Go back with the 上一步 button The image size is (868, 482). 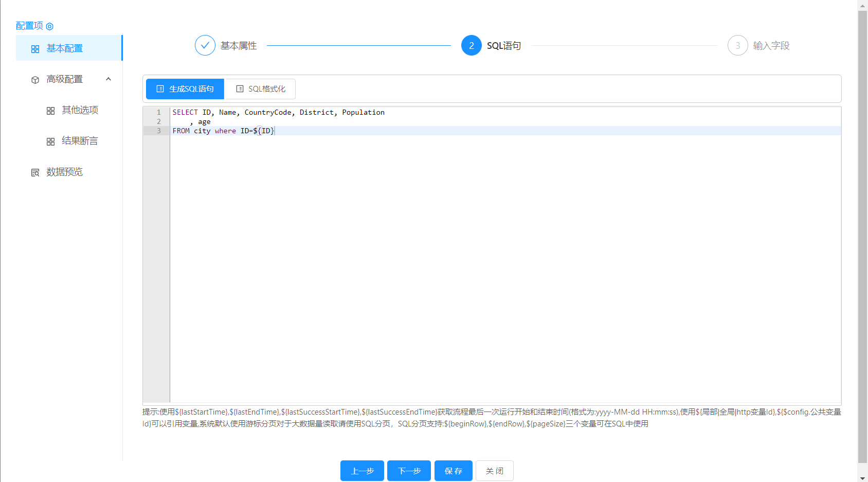point(362,471)
